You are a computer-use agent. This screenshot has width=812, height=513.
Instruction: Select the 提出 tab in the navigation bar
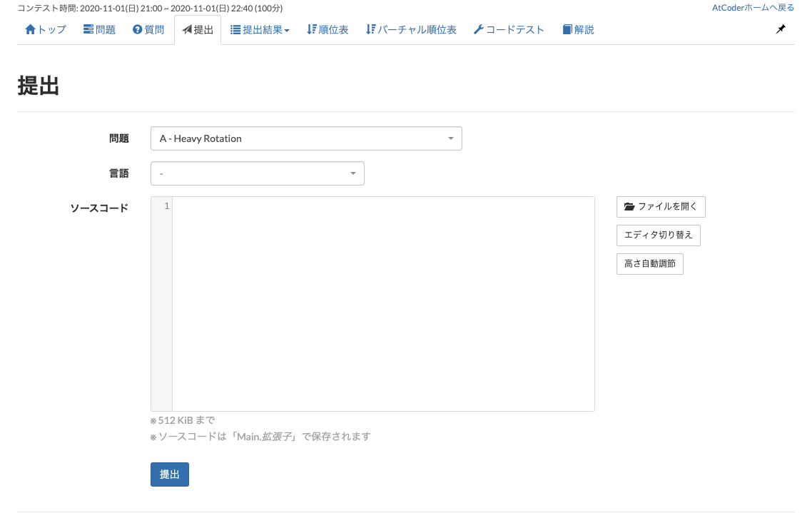198,29
